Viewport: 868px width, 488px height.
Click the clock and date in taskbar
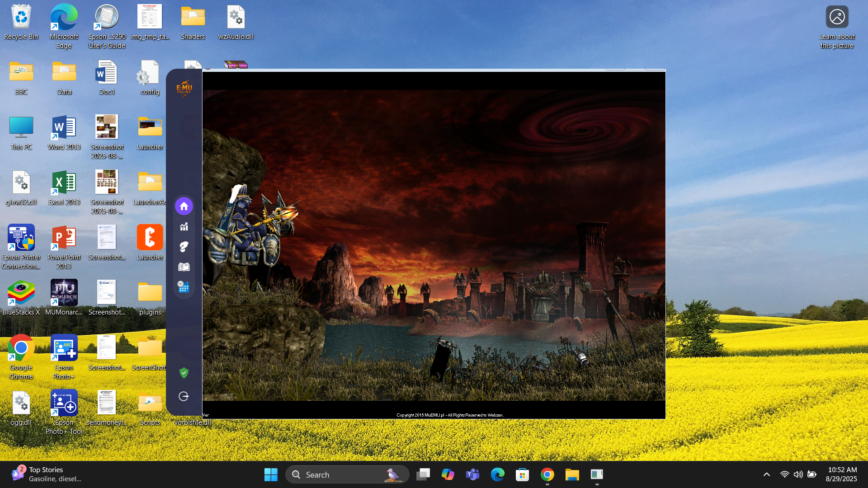(841, 474)
